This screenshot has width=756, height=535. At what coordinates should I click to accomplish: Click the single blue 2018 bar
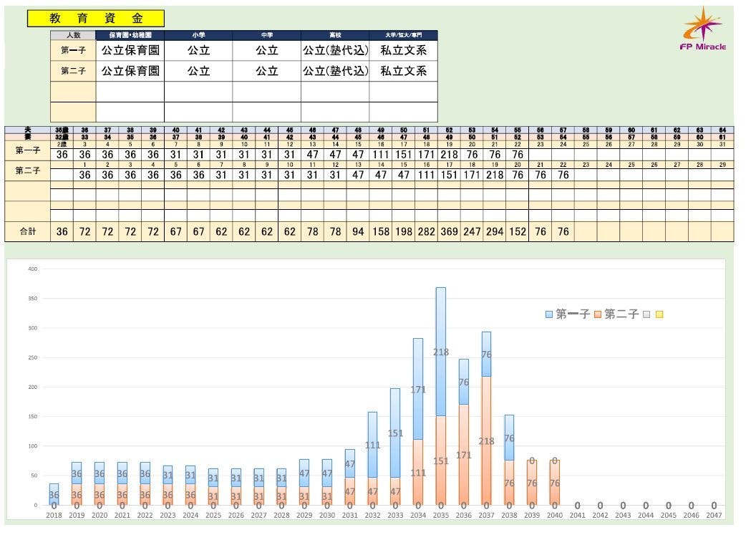54,494
